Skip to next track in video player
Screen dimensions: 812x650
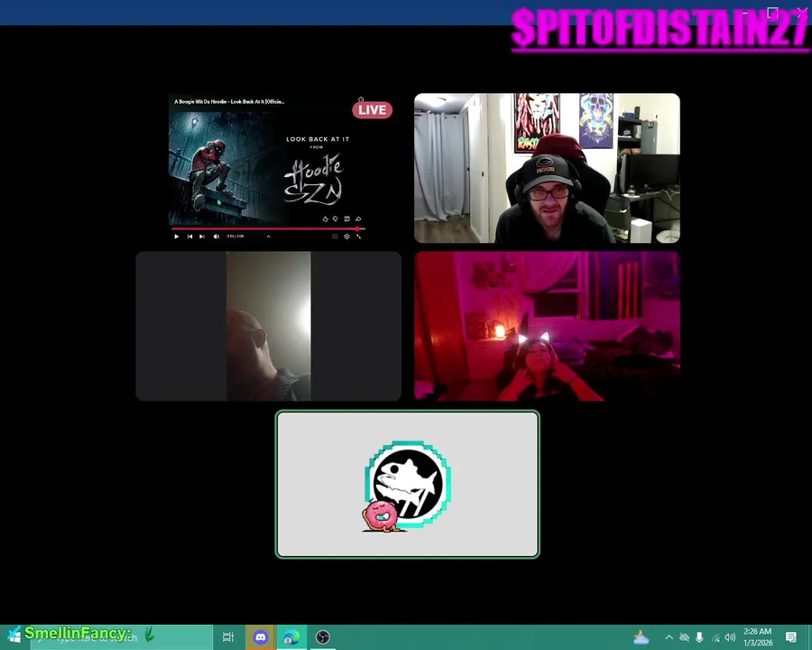[x=202, y=237]
